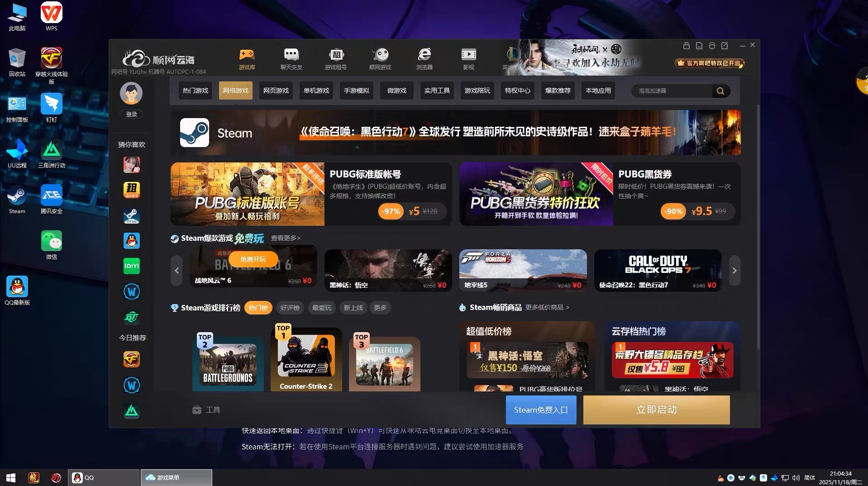Open the 单机游戏 tab
Screen dimensions: 868x486
tap(316, 91)
